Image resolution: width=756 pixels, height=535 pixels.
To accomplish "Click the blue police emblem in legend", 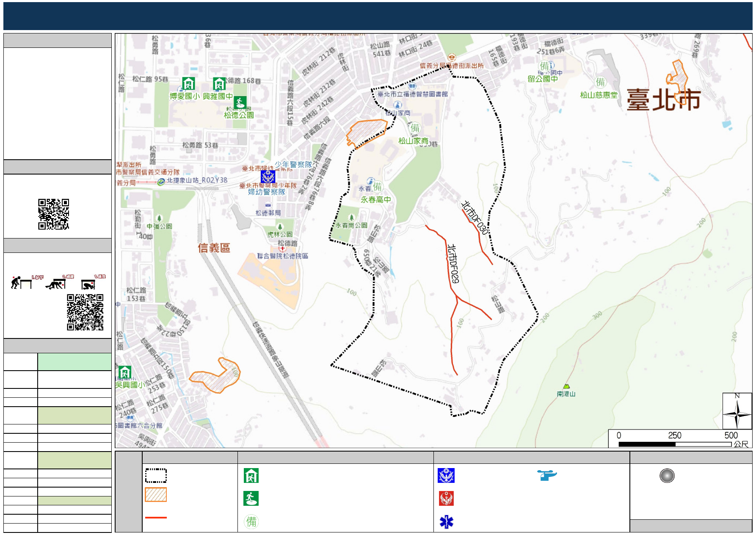I will tap(446, 476).
